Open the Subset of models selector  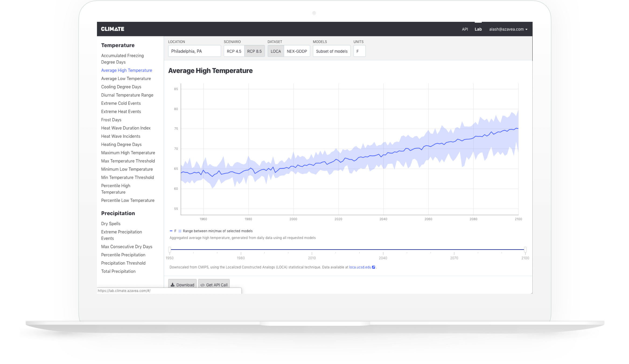331,51
